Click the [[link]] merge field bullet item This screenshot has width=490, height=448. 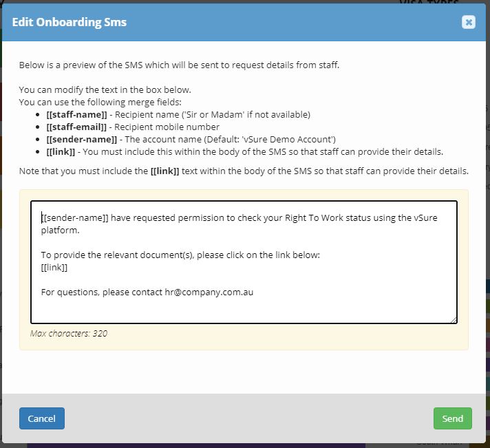tap(58, 151)
